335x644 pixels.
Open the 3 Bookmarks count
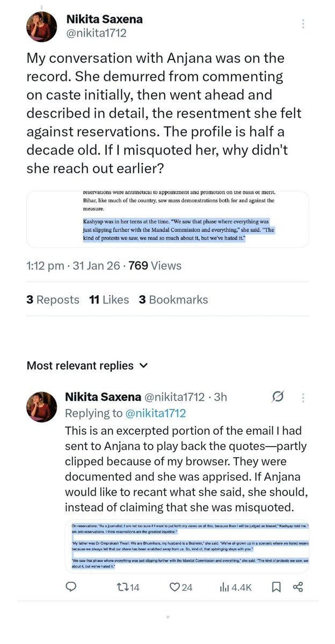(x=173, y=300)
